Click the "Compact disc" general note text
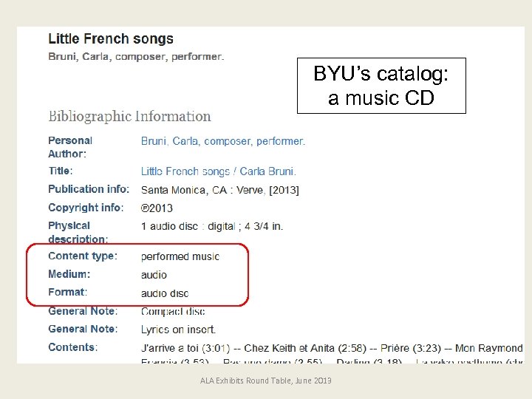Screen dimensions: 532x399 tap(173, 311)
